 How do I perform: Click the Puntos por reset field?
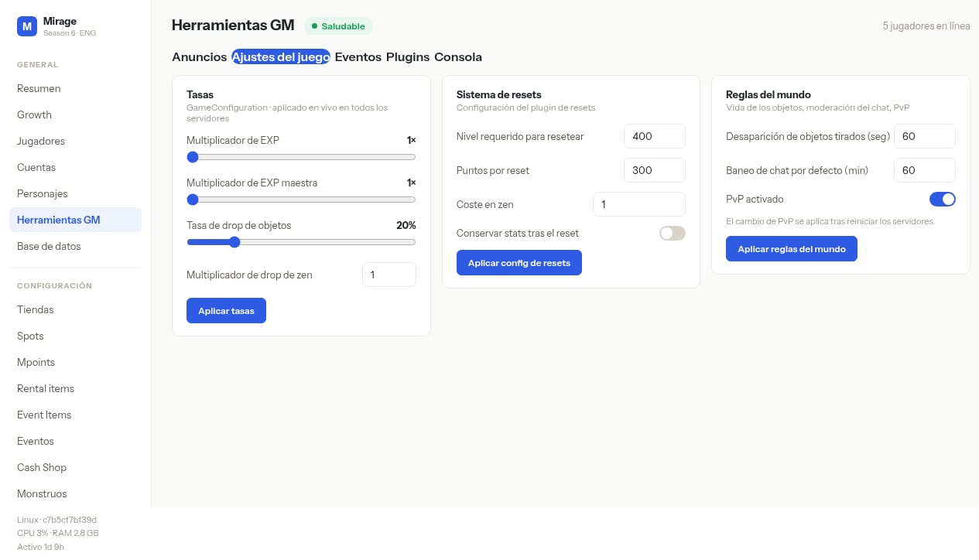[655, 170]
